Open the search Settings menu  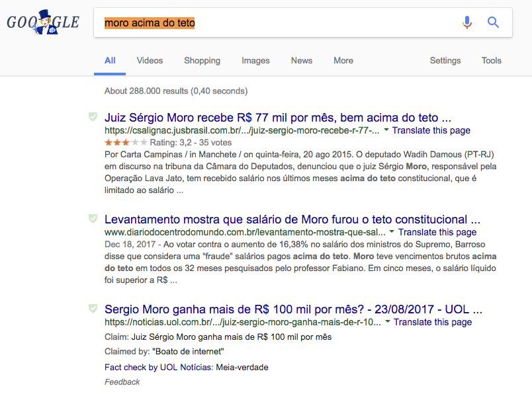[445, 61]
